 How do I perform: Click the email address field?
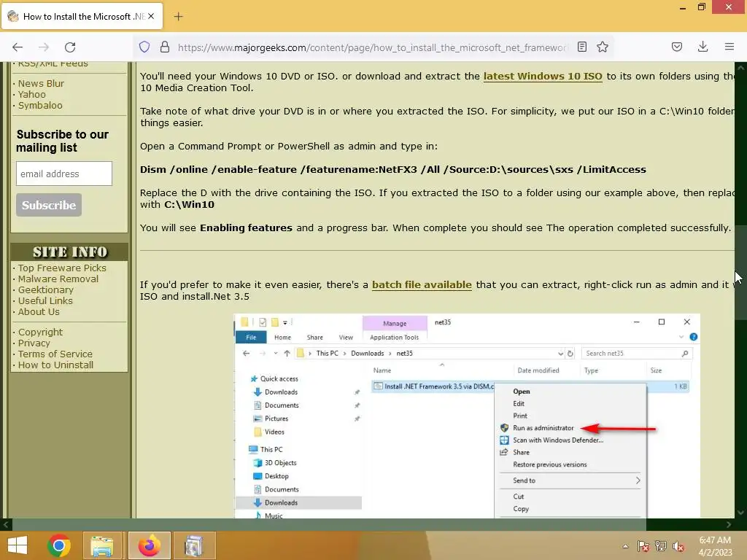click(64, 174)
